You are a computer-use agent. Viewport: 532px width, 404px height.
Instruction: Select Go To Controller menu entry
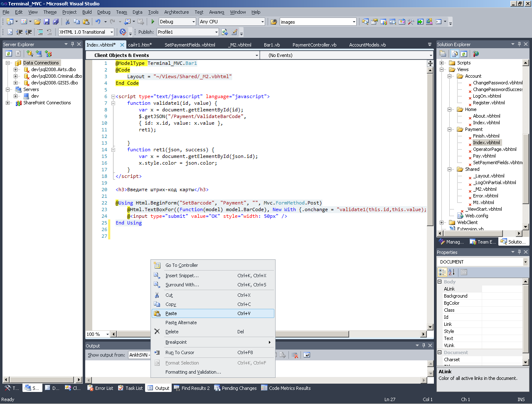click(x=182, y=265)
